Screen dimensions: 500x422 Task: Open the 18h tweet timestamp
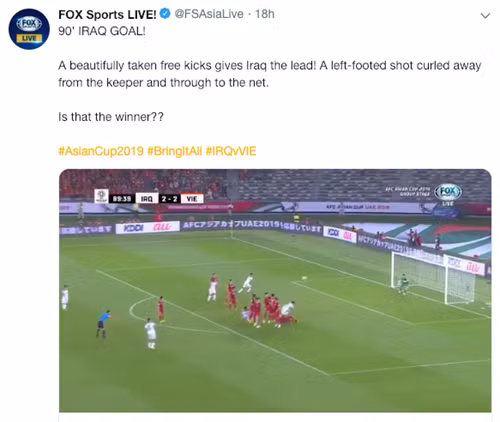tap(265, 14)
